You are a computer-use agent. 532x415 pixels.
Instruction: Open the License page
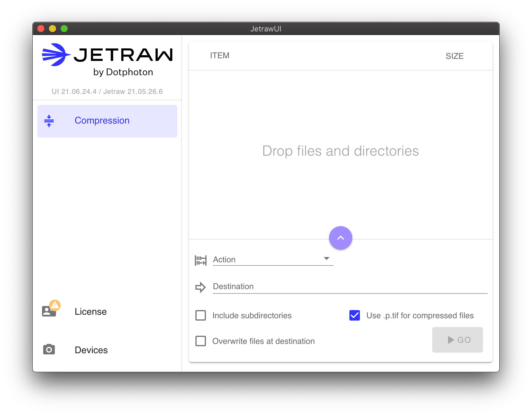[90, 312]
